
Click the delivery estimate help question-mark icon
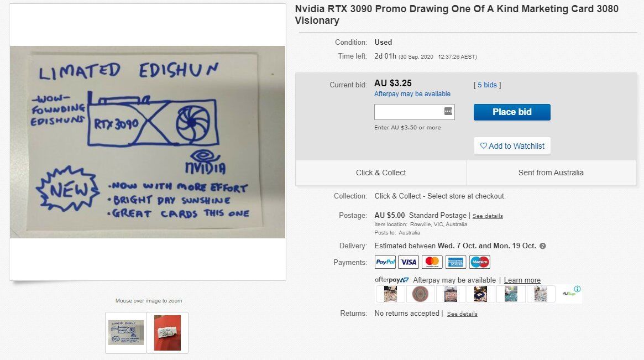(542, 246)
